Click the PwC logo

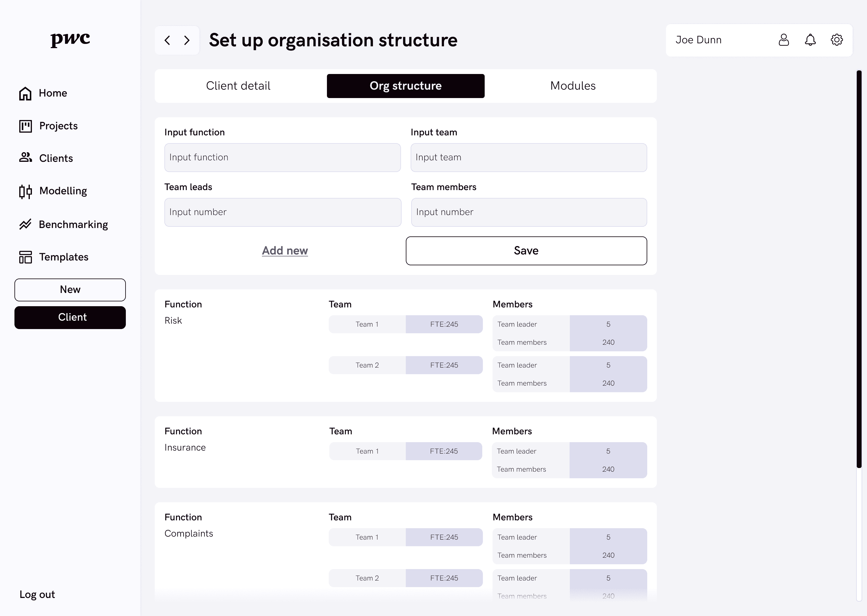(x=70, y=39)
